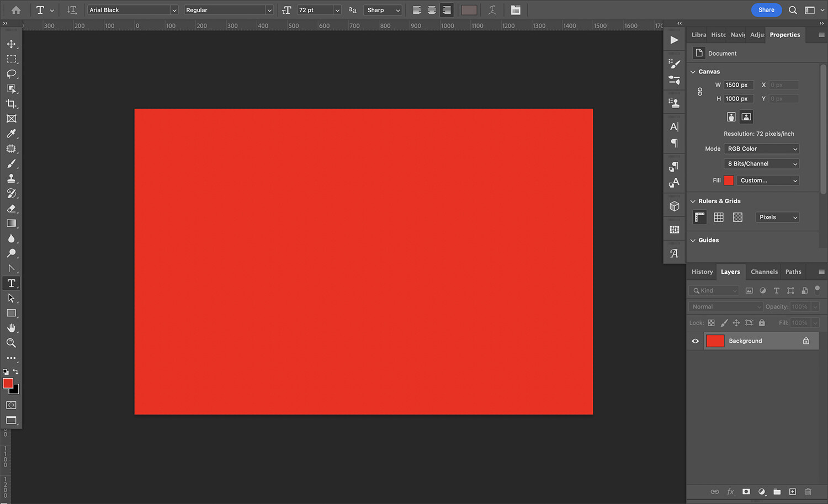Open the Arial Black font family dropdown

point(132,10)
